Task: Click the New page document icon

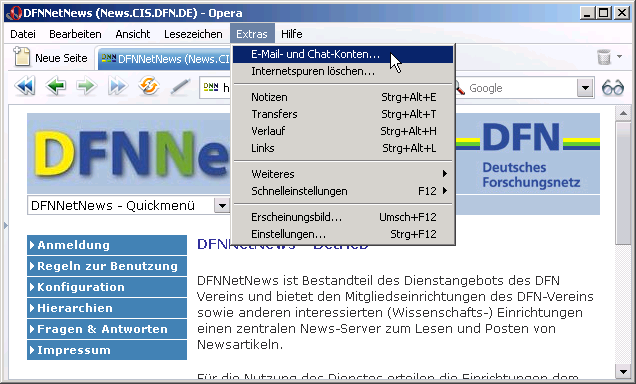Action: tap(22, 56)
